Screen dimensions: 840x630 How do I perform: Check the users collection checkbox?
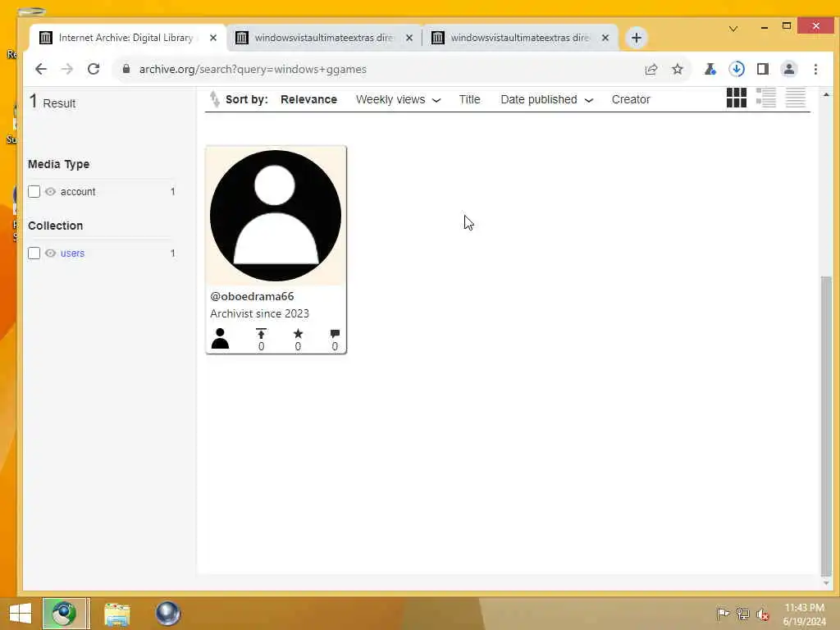click(x=34, y=253)
